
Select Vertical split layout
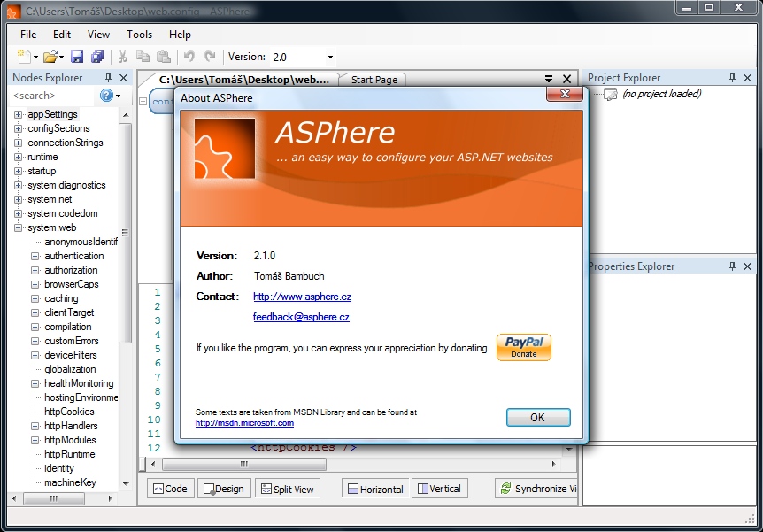click(x=439, y=489)
